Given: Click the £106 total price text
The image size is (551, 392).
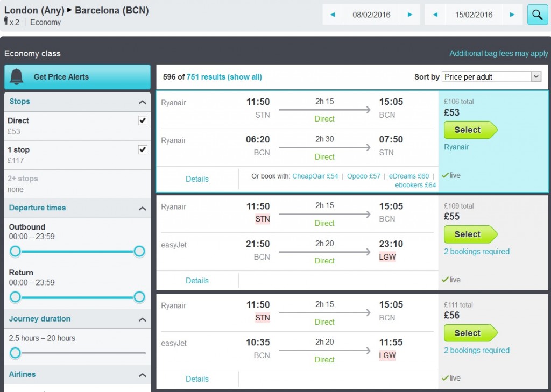Looking at the screenshot, I should click(x=458, y=102).
